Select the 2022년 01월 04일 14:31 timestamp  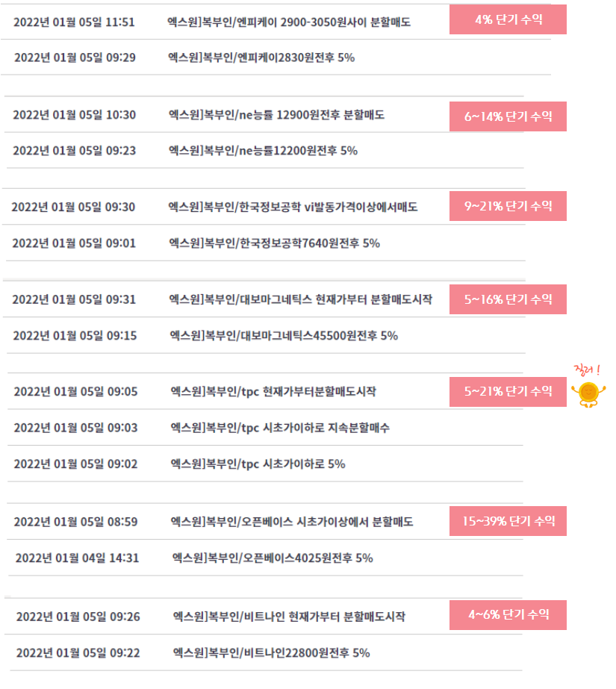[78, 558]
